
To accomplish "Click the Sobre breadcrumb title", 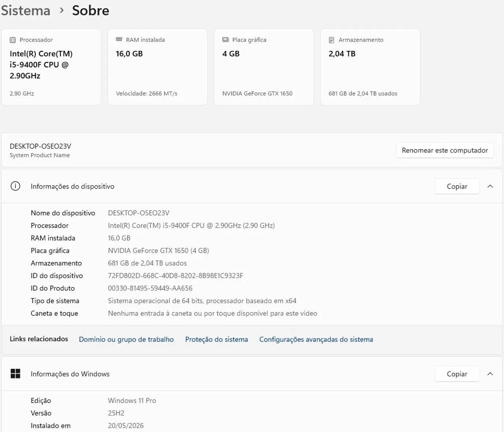I will point(91,10).
